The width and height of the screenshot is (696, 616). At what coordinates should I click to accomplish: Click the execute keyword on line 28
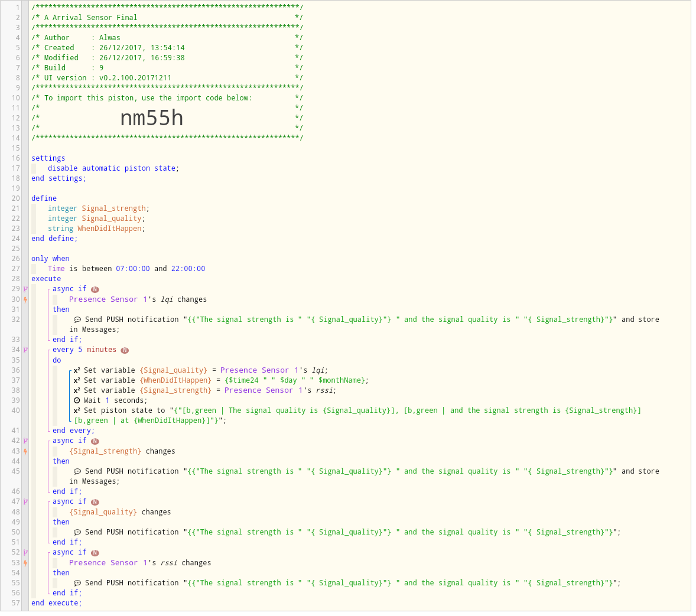(47, 281)
